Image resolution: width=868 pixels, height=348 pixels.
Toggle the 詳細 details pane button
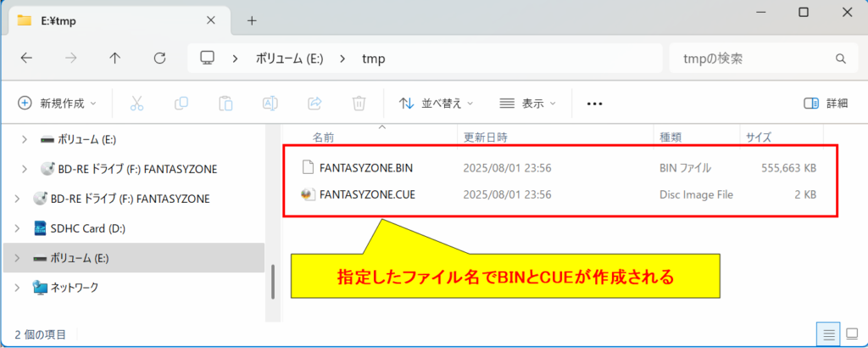click(825, 104)
